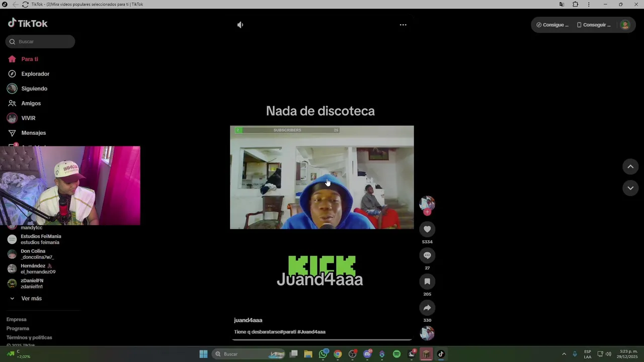Open WhatsApp from the taskbar
The height and width of the screenshot is (362, 644).
pos(323,354)
